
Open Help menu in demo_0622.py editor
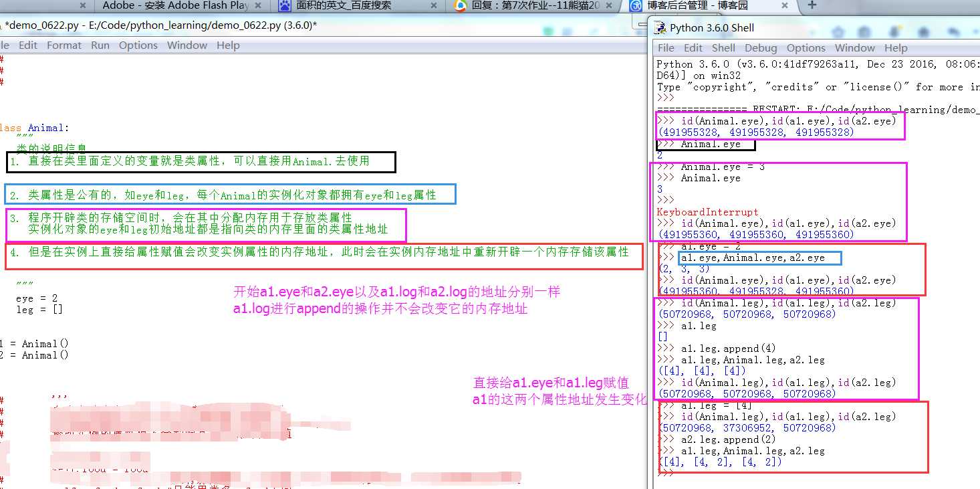228,45
